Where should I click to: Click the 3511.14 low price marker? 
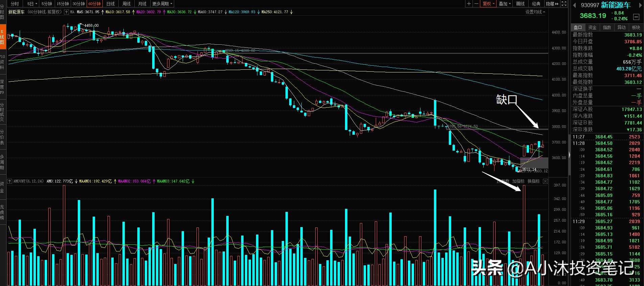(x=529, y=169)
